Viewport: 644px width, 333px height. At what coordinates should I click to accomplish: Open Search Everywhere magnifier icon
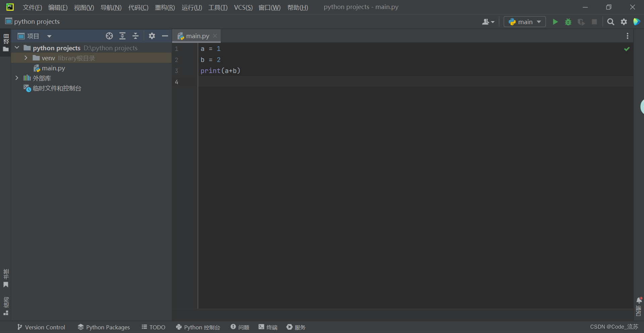[x=611, y=22]
